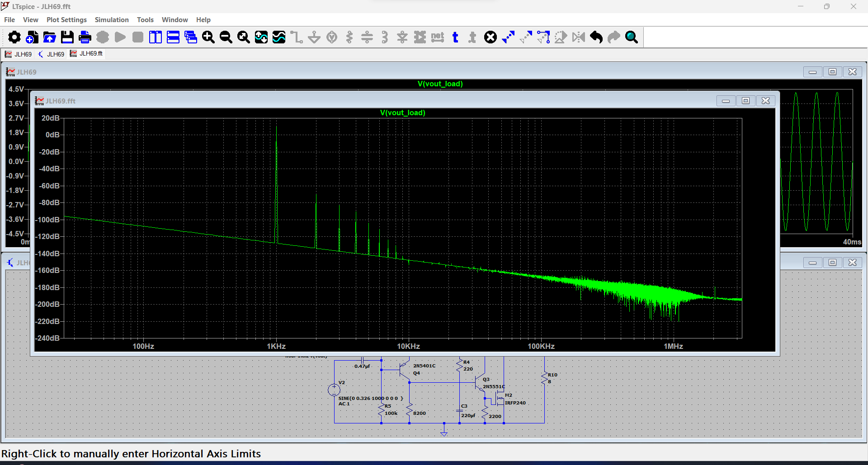The height and width of the screenshot is (465, 868).
Task: Click the 1KHz horizontal axis label
Action: [276, 346]
